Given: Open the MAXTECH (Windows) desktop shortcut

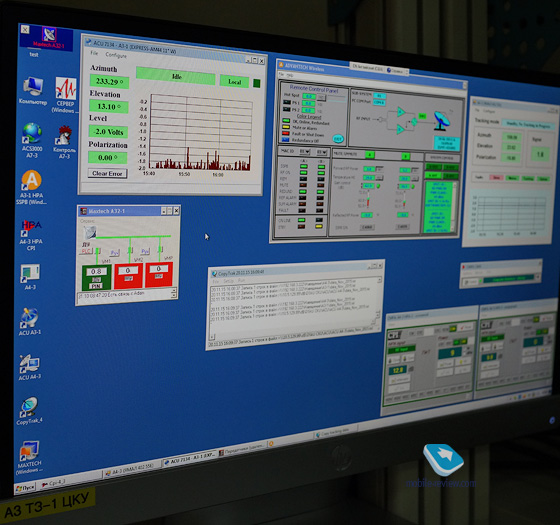Looking at the screenshot, I should [x=29, y=457].
